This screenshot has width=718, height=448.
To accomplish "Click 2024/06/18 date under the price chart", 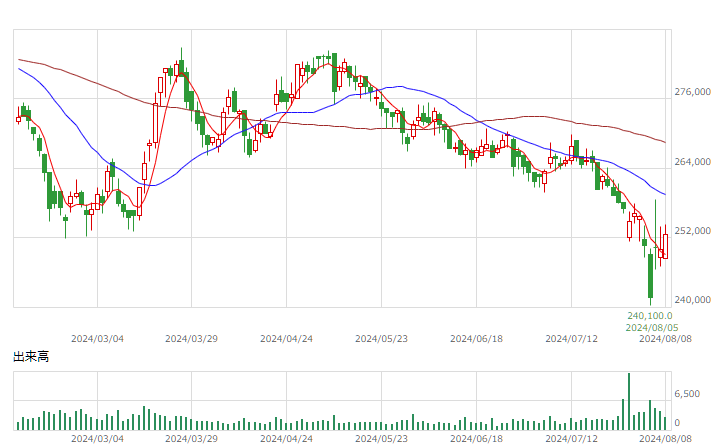I will (476, 339).
